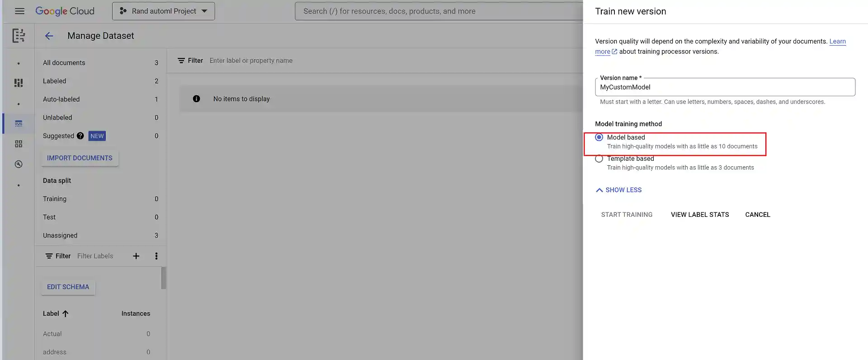Click the Google Cloud logo
The image size is (868, 360).
coord(65,11)
